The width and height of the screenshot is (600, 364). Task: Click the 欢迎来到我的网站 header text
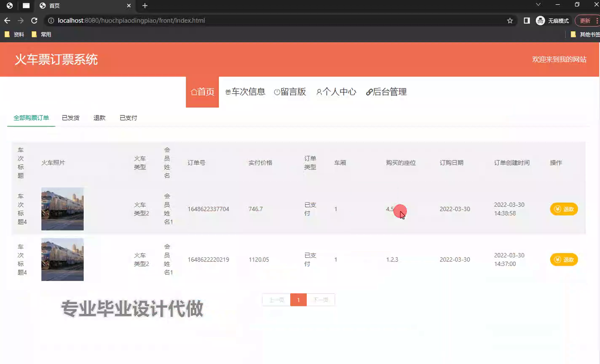click(x=559, y=59)
